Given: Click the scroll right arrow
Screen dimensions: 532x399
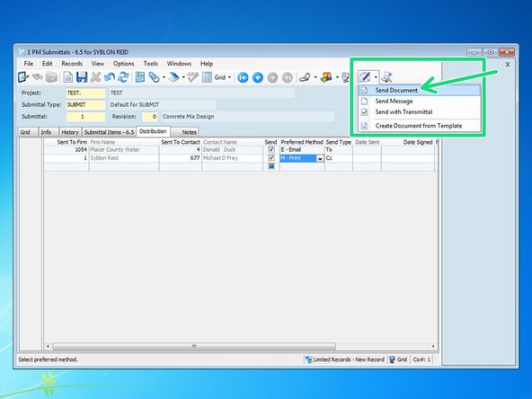Looking at the screenshot, I should pos(433,346).
